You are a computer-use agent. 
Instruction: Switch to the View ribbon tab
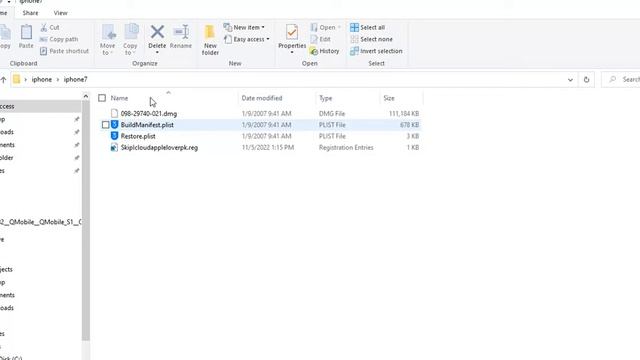(60, 13)
